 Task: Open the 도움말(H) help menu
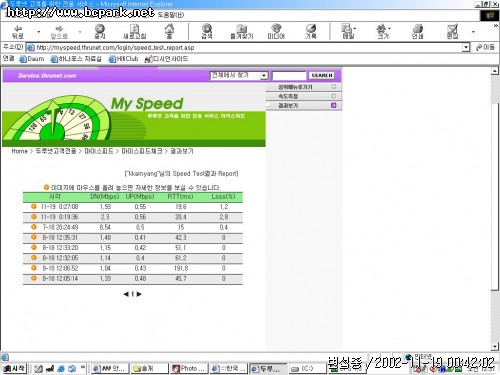(171, 15)
